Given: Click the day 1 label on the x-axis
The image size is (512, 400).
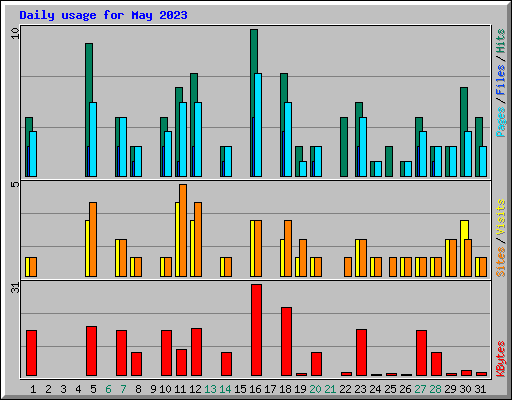Looking at the screenshot, I should (x=33, y=389).
